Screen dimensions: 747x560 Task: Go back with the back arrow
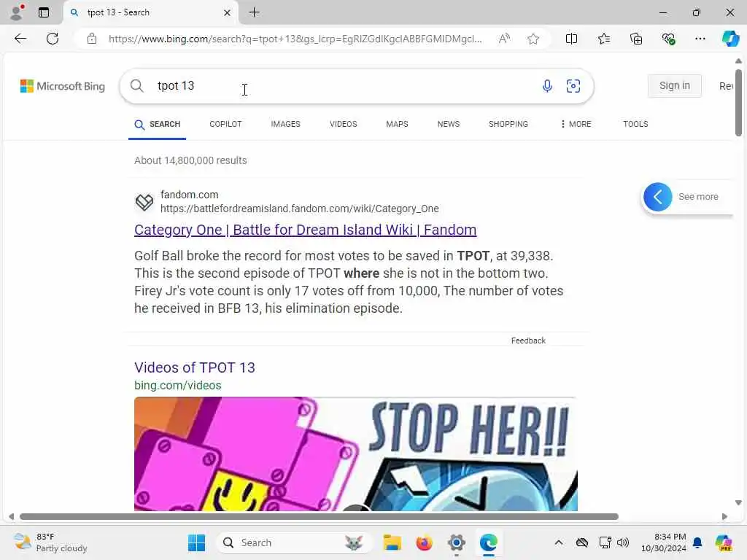point(20,39)
